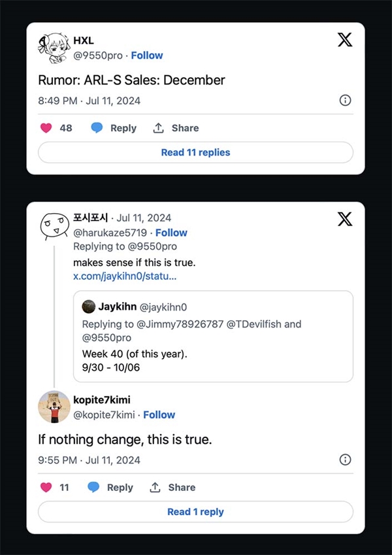Open info icon on HXL tweet
The width and height of the screenshot is (392, 555).
pos(346,101)
